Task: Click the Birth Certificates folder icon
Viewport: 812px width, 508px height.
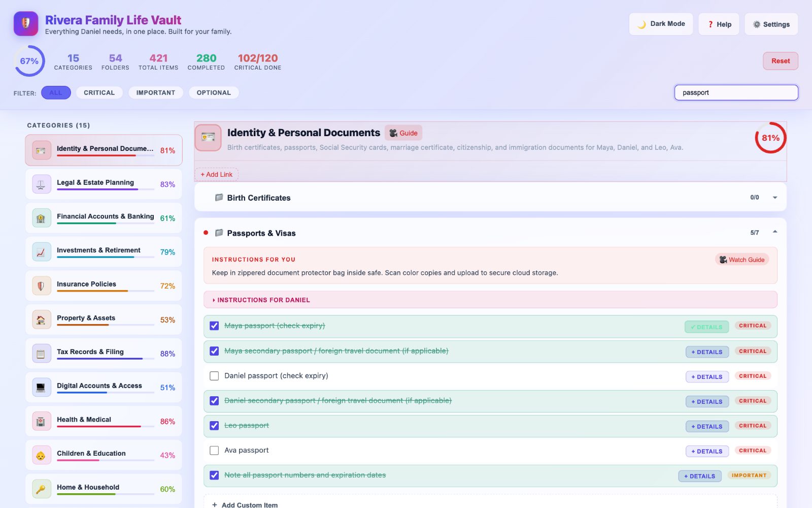Action: pyautogui.click(x=219, y=197)
